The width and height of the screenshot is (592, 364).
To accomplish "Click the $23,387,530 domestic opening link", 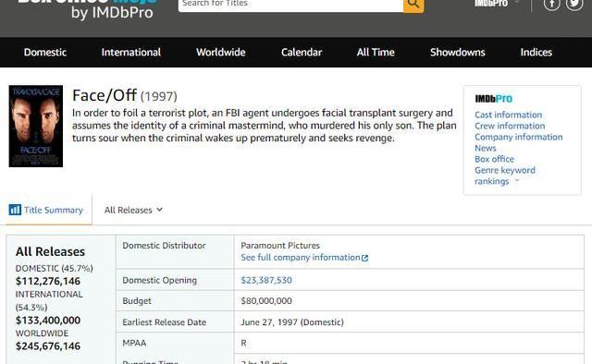I will (266, 280).
